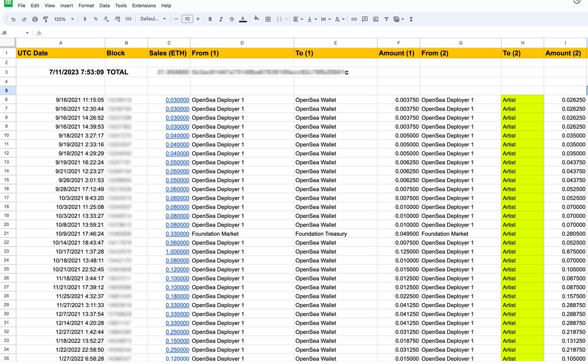Select the 'Amount (2)' header cell
Viewport: 588px width, 364px height.
click(565, 53)
